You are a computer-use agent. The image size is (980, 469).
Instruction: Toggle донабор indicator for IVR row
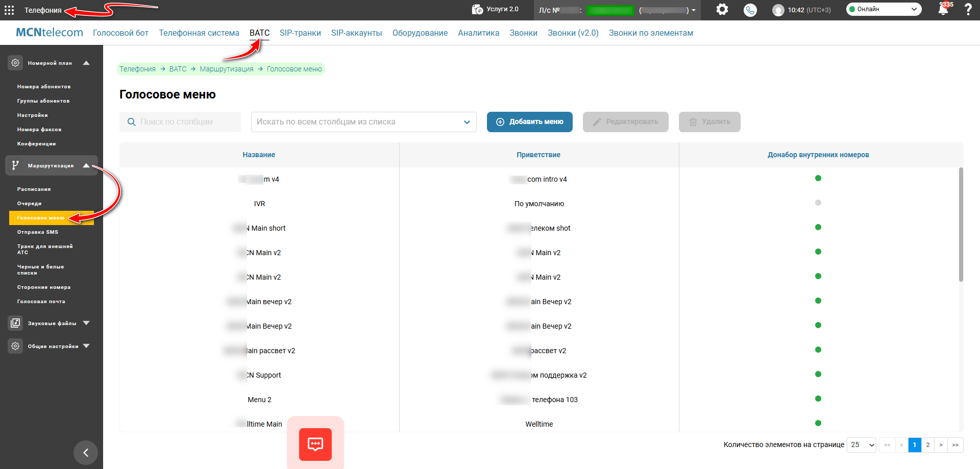818,203
